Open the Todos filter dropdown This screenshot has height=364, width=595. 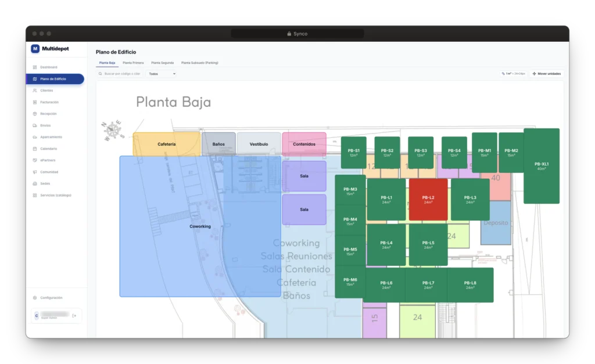pos(162,74)
